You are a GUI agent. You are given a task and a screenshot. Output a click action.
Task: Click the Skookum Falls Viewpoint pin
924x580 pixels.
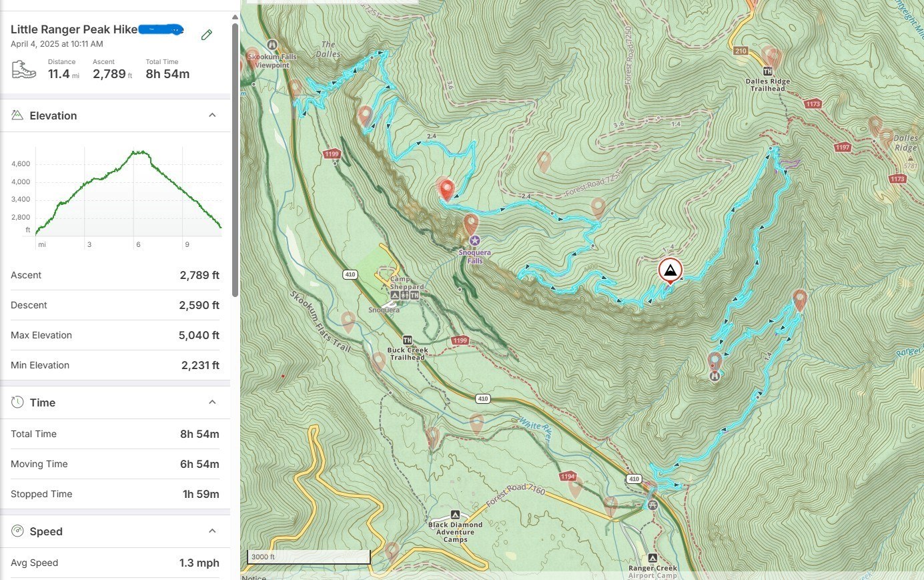(x=253, y=56)
